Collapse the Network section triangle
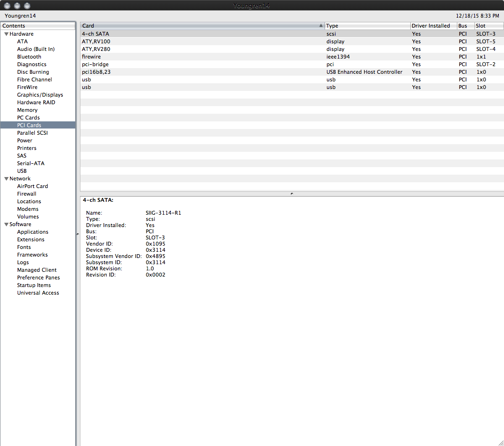The height and width of the screenshot is (446, 504). pos(6,179)
